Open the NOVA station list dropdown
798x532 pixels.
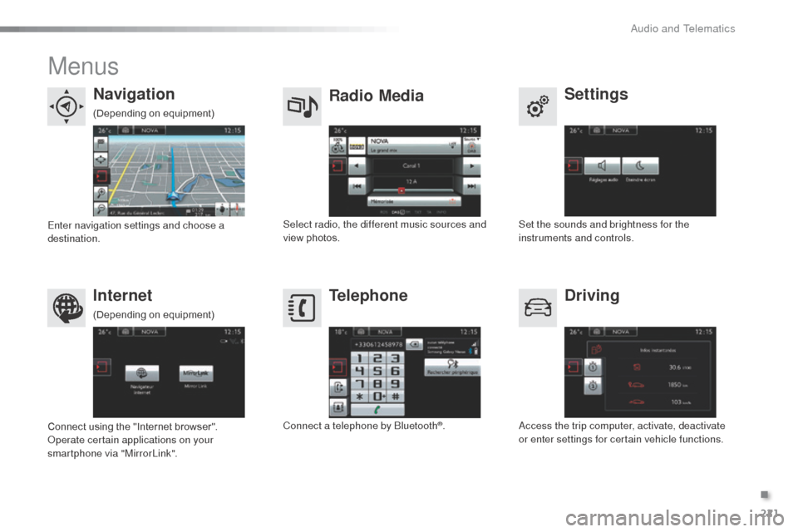(414, 145)
